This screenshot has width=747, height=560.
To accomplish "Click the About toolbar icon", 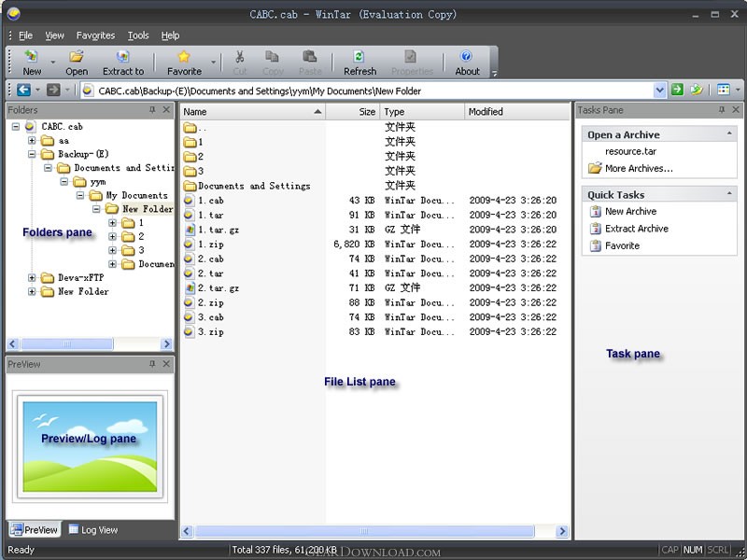I will [466, 56].
